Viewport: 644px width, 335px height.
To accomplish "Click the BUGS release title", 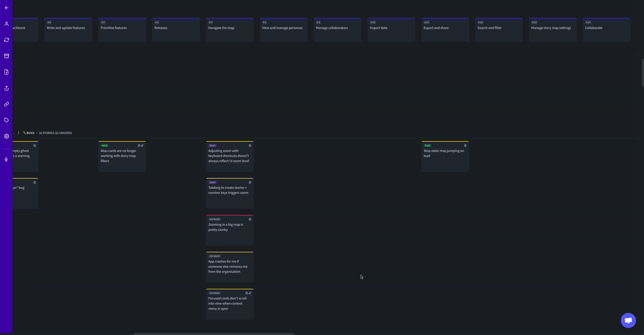I will click(x=30, y=133).
